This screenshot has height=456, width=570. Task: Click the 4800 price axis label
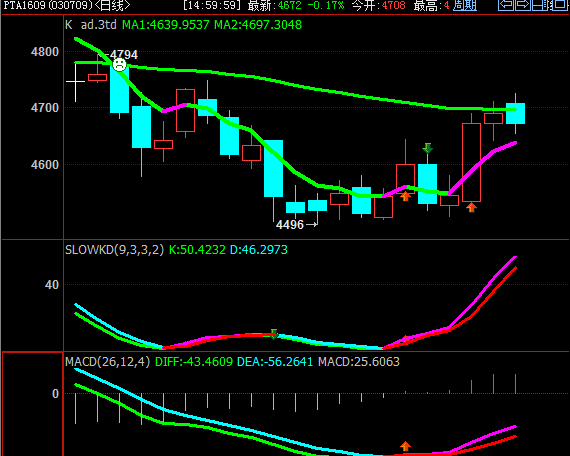tap(45, 52)
